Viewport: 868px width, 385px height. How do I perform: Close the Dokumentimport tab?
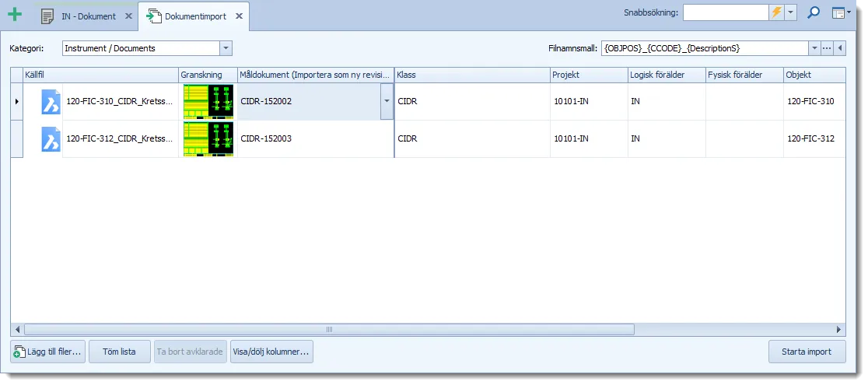pyautogui.click(x=239, y=16)
